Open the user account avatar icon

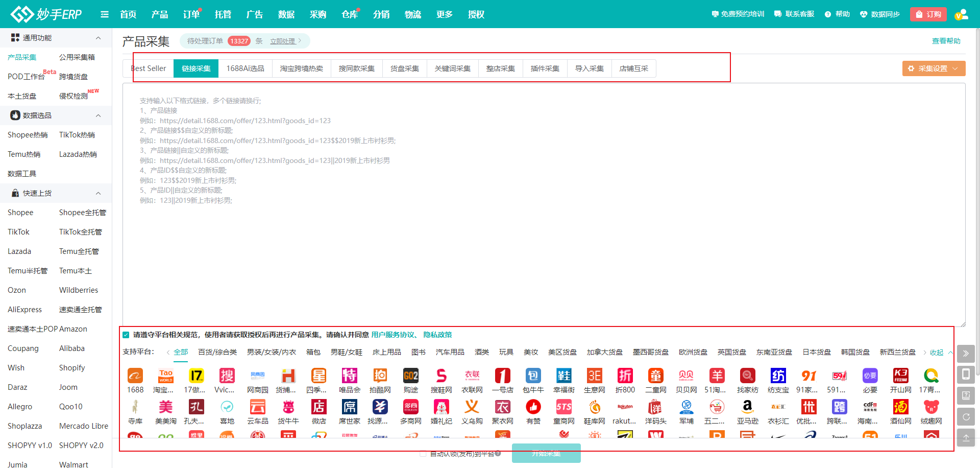(962, 14)
